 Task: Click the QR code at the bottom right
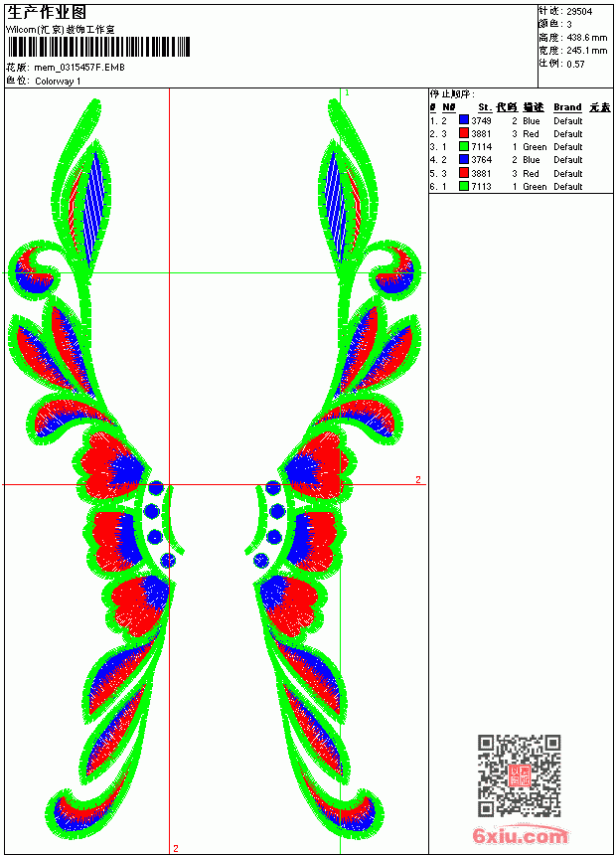(520, 775)
